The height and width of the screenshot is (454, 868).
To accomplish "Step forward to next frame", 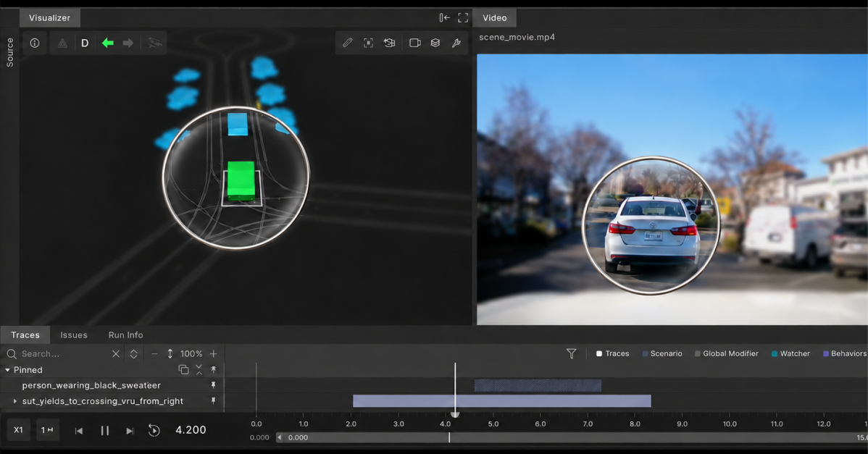I will (130, 430).
